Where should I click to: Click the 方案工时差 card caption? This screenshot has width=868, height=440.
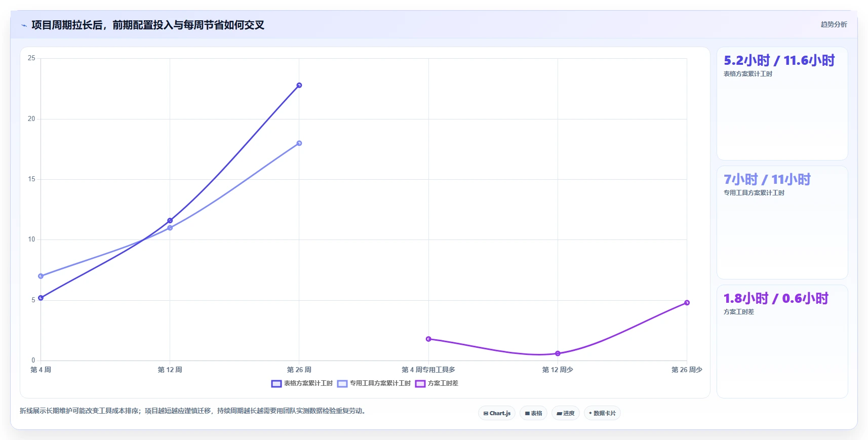point(738,312)
